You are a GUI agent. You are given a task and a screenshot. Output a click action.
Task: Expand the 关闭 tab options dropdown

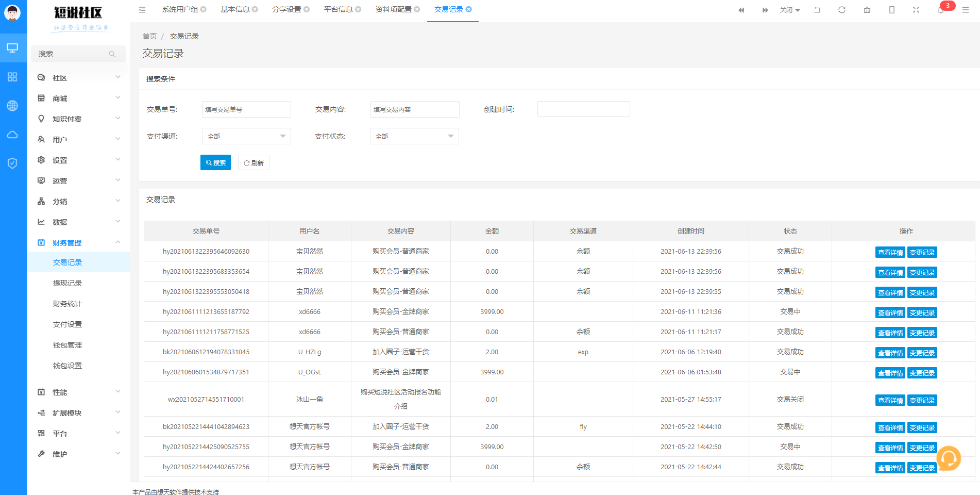[x=790, y=10]
